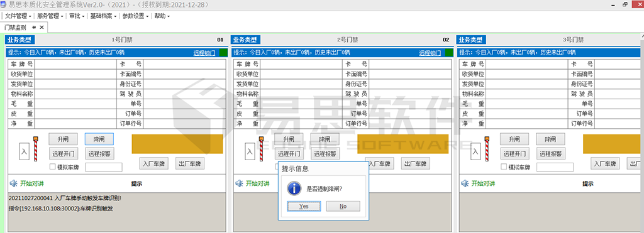
Task: Click the yellow plate display in 1号门禁
Action: coord(177,144)
